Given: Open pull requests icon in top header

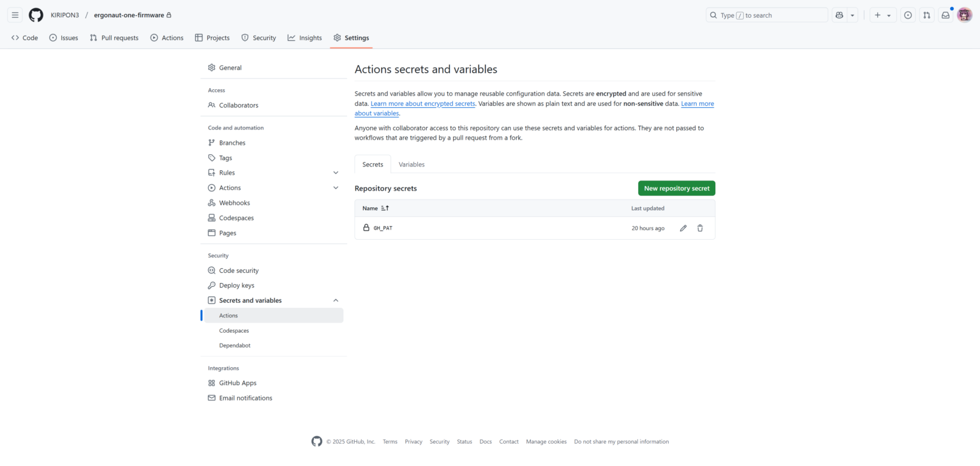Looking at the screenshot, I should [x=926, y=15].
